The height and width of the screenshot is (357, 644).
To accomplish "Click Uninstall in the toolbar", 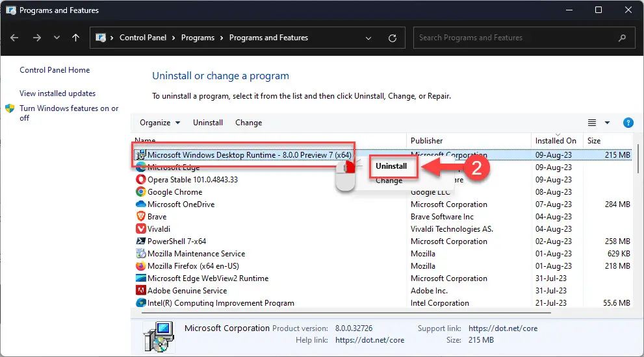I will (x=208, y=123).
